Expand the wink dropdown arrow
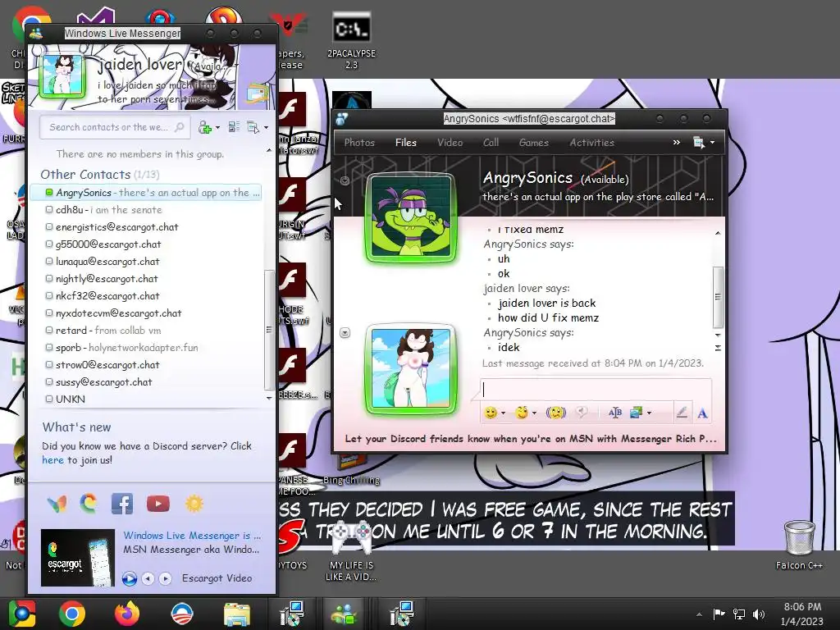Image resolution: width=840 pixels, height=630 pixels. tap(534, 413)
